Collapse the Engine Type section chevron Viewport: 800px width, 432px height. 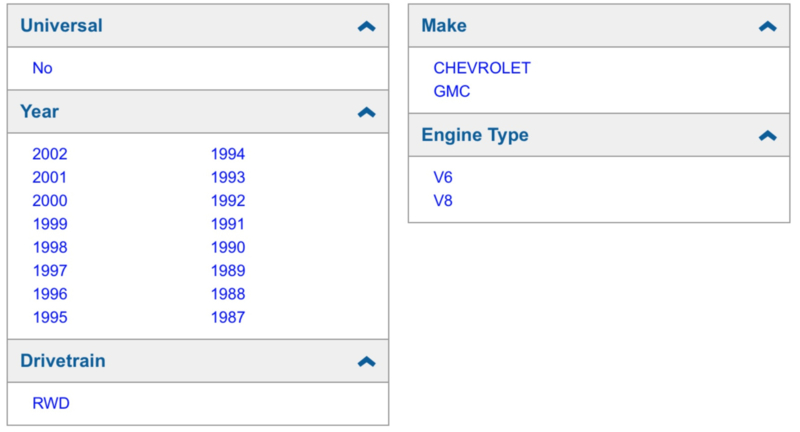[767, 136]
